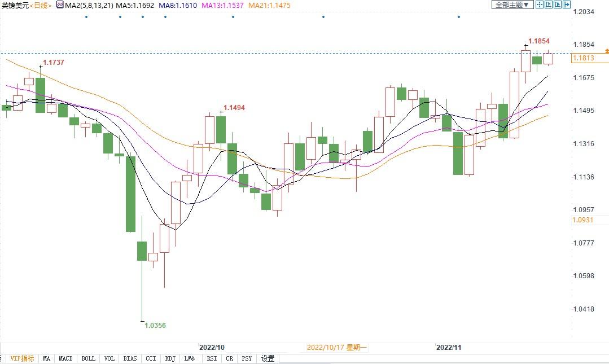
Task: Click the 1.1813 current price tag
Action: [583, 58]
